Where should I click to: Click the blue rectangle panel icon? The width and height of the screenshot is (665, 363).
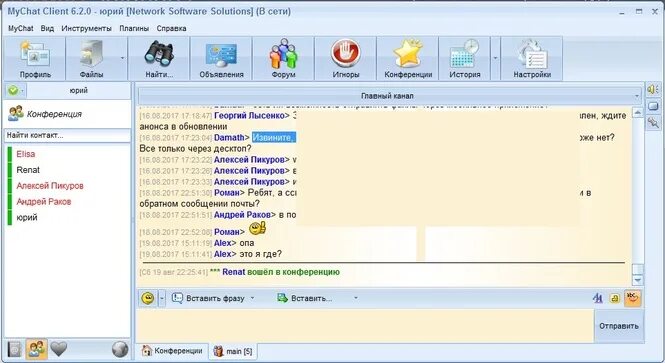653,106
